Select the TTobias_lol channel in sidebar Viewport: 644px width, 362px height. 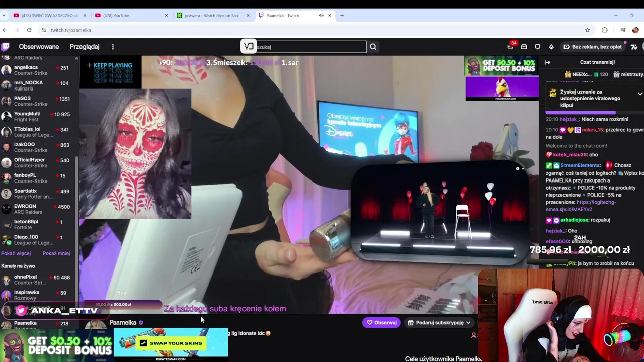(38, 132)
